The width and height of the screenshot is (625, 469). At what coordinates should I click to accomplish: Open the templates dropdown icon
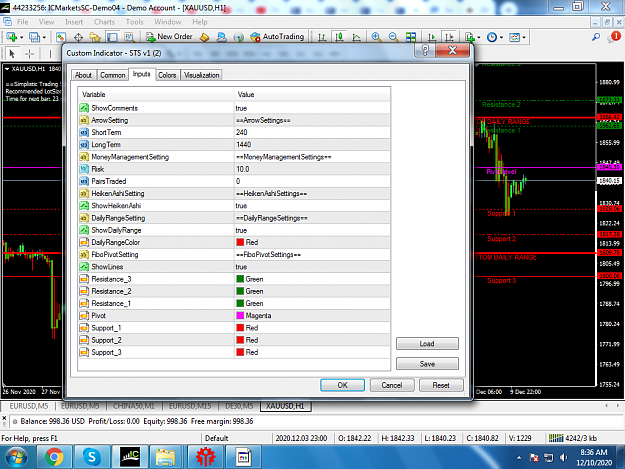point(517,37)
